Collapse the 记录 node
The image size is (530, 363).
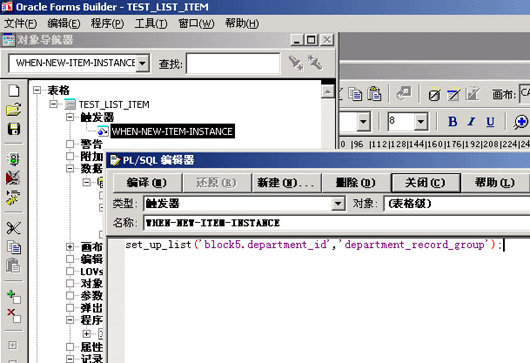(x=70, y=358)
